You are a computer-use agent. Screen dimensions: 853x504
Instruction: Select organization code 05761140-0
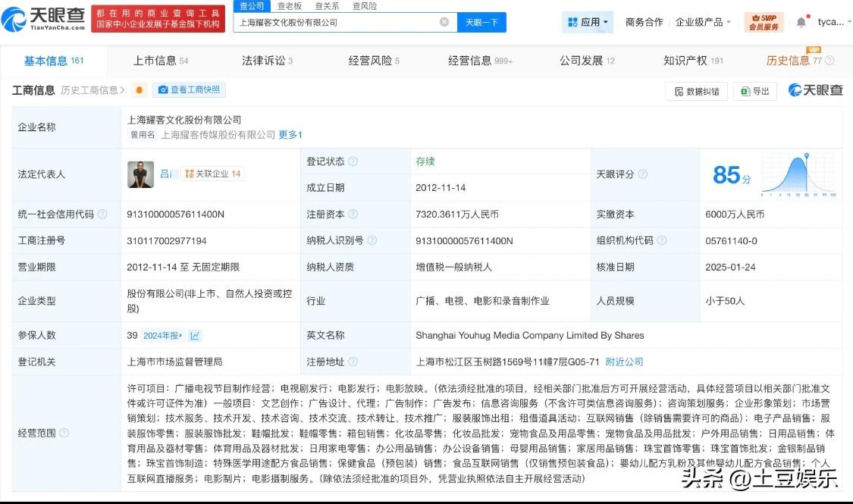click(731, 241)
